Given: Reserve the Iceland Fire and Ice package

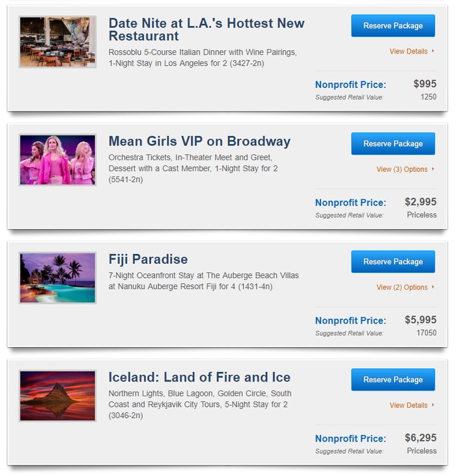Looking at the screenshot, I should [x=393, y=380].
